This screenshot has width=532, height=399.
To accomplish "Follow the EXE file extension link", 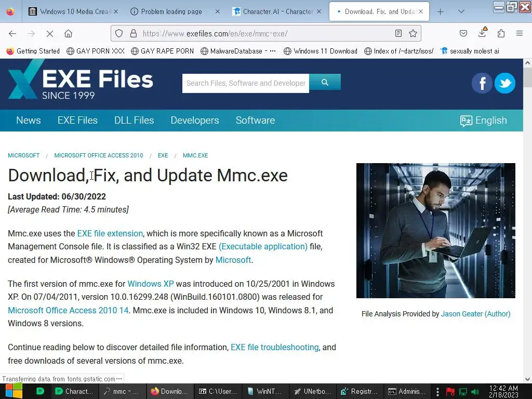I will (x=110, y=233).
